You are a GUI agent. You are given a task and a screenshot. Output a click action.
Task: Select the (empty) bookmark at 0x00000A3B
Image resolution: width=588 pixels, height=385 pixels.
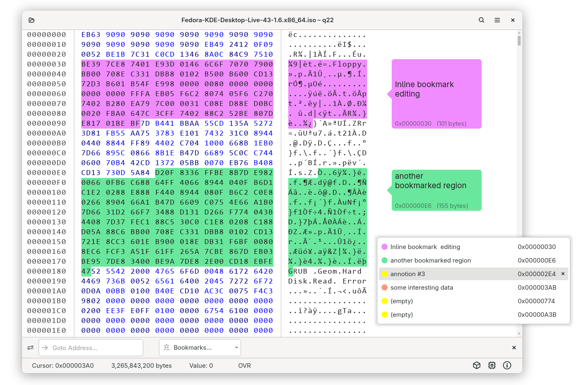click(473, 315)
